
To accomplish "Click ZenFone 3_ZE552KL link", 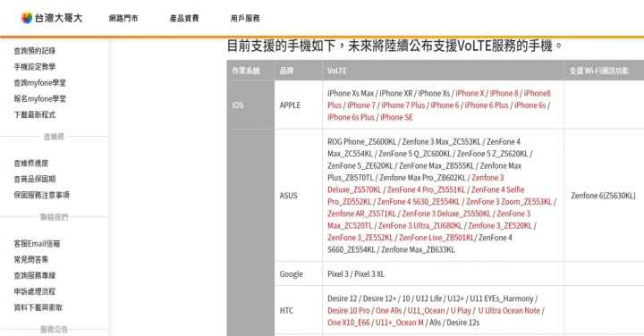I will pos(360,238).
